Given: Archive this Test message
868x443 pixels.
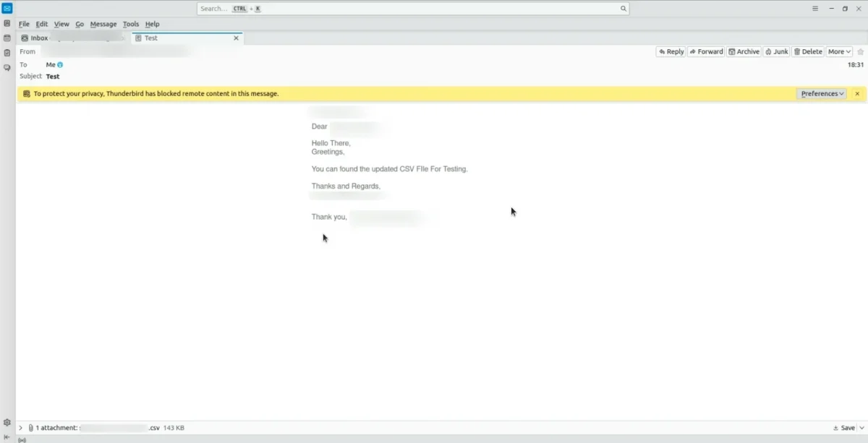Looking at the screenshot, I should 744,51.
